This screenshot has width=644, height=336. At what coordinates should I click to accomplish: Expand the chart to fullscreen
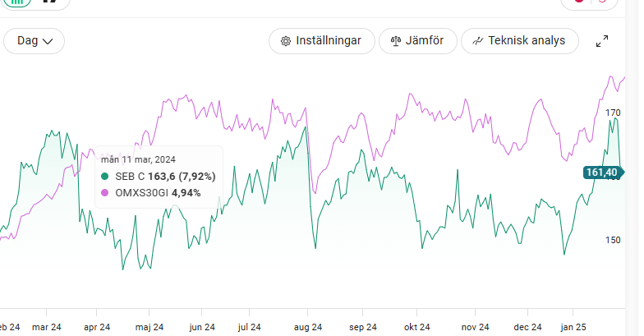[602, 41]
